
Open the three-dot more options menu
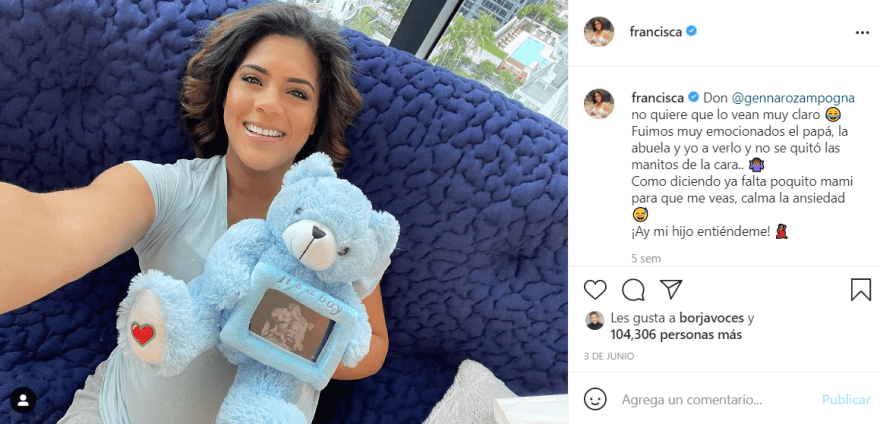point(862,33)
